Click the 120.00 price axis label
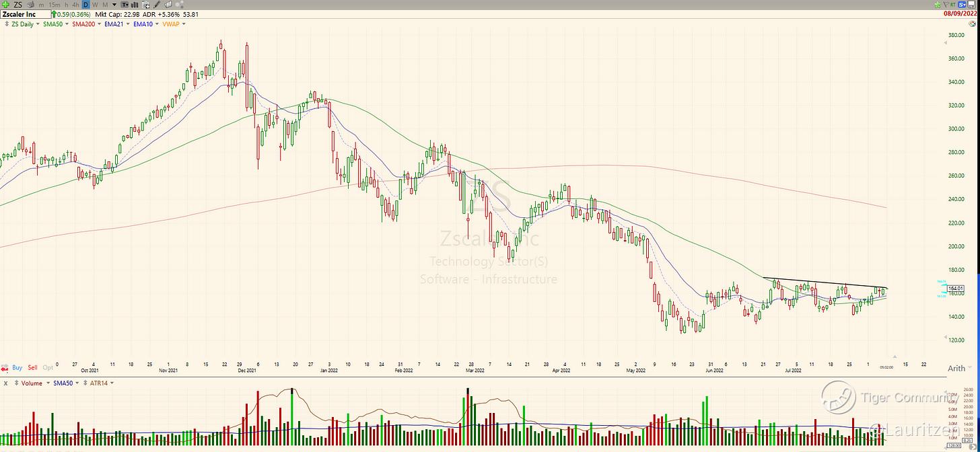Viewport: 980px width, 452px height. pyautogui.click(x=956, y=340)
